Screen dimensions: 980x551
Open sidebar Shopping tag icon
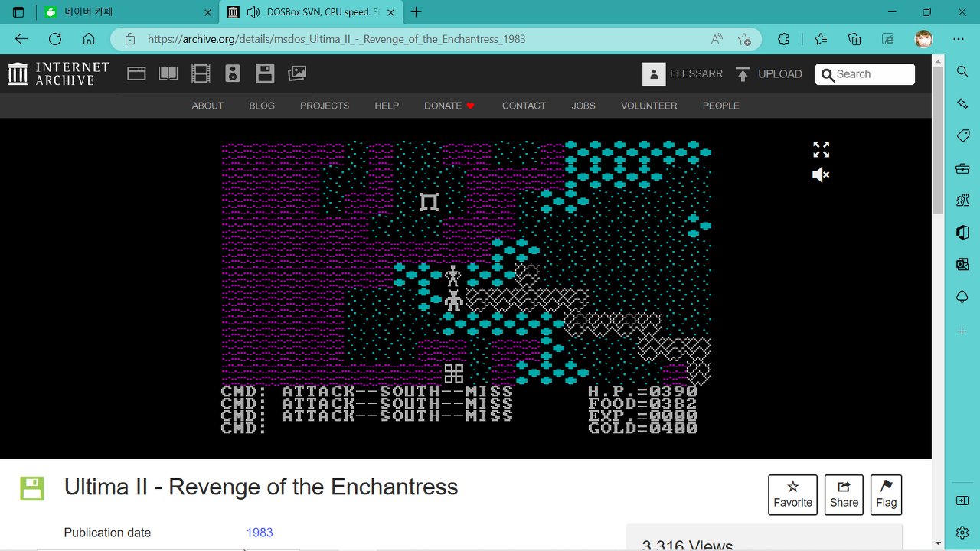tap(962, 135)
